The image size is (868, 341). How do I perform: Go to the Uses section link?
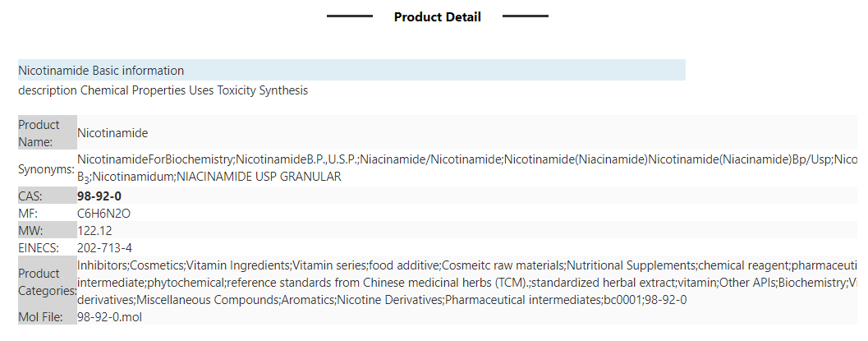click(201, 90)
